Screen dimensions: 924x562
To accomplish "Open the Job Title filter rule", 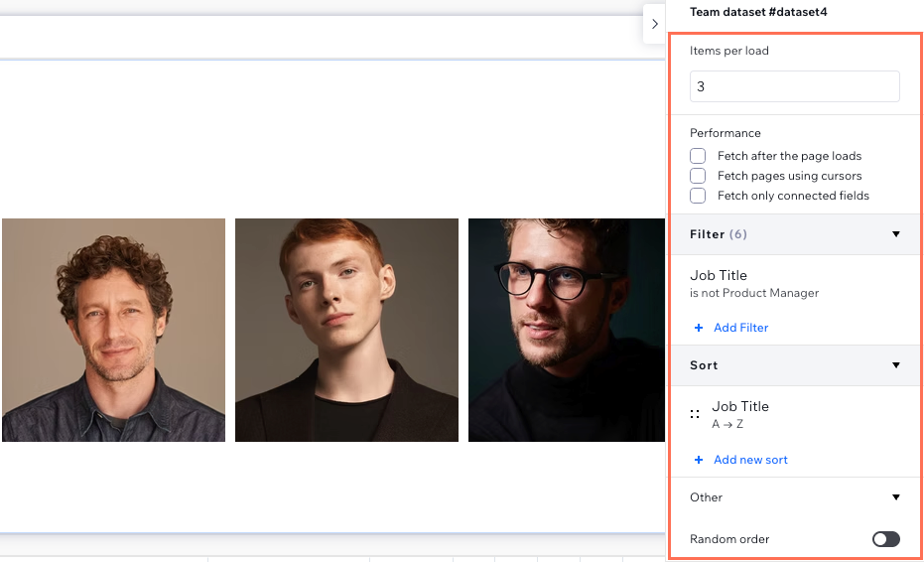I will click(x=754, y=283).
